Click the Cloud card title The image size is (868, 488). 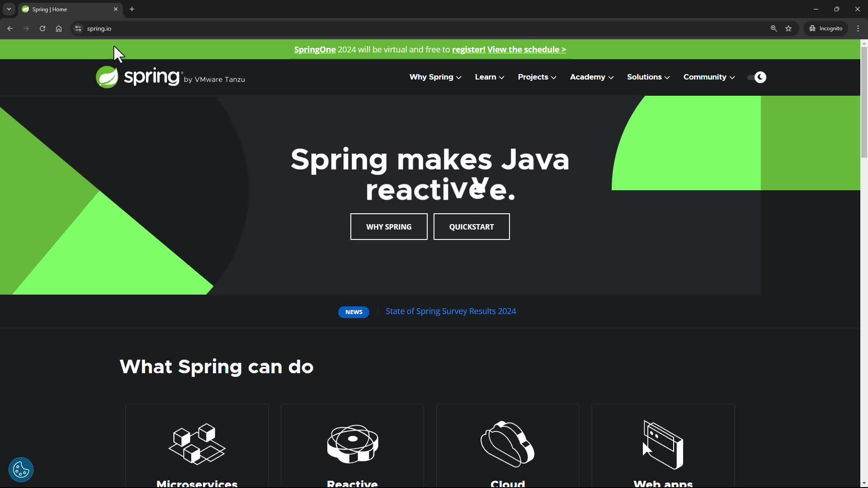pyautogui.click(x=508, y=483)
